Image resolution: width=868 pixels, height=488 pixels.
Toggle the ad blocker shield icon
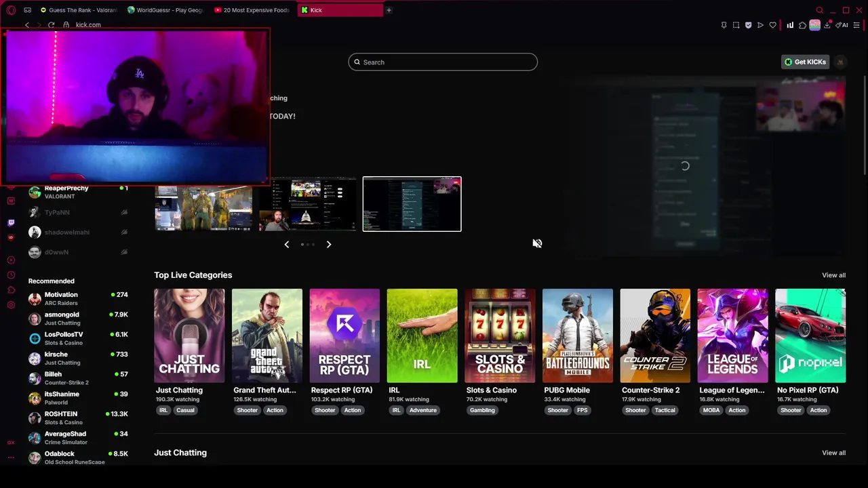[748, 25]
